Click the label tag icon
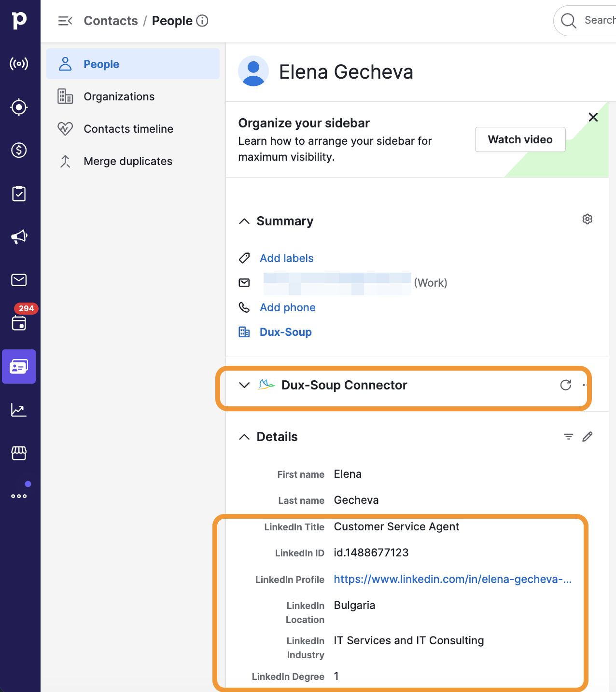Viewport: 616px width, 692px height. (244, 258)
